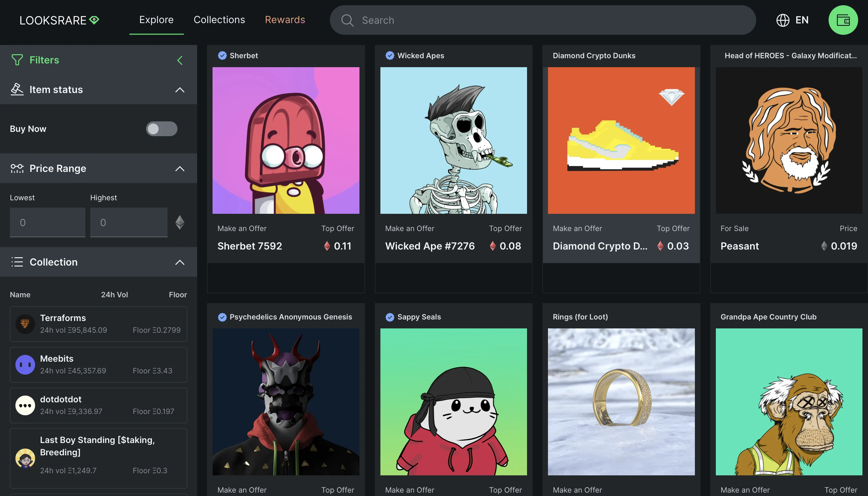The image size is (868, 496).
Task: Open the Psychedelics Anonymous demon image
Action: (x=286, y=402)
